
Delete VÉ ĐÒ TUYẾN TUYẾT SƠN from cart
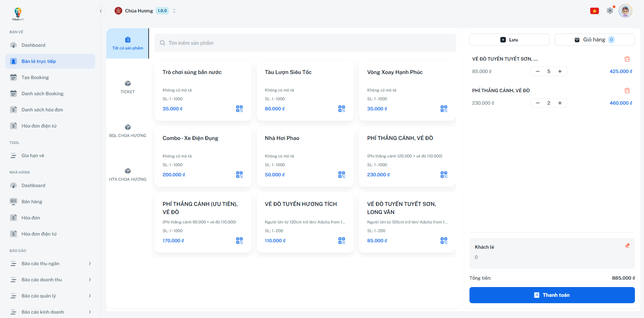click(627, 59)
